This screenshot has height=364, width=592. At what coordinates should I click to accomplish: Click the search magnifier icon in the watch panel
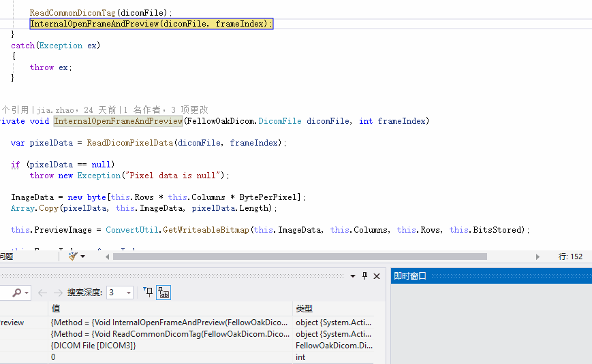[16, 293]
